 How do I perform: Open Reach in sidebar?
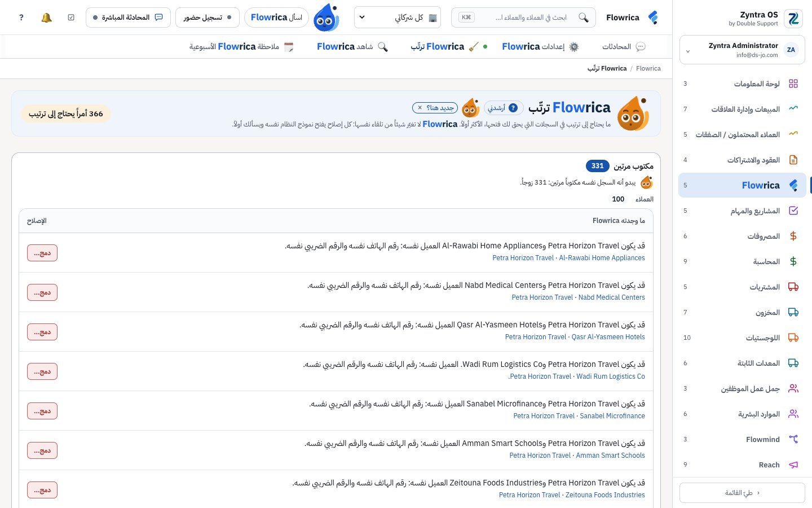742,465
